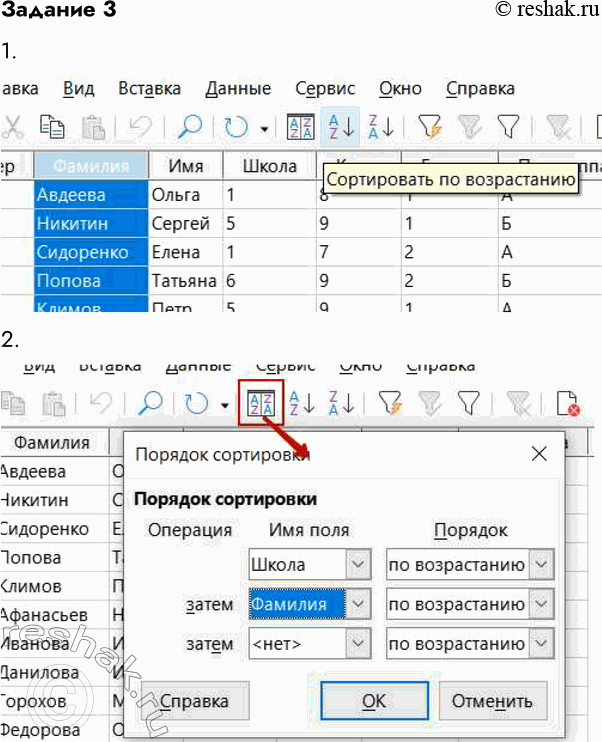Screen dimensions: 602x742
Task: Click the Paste icon in the first screenshot
Action: 93,127
